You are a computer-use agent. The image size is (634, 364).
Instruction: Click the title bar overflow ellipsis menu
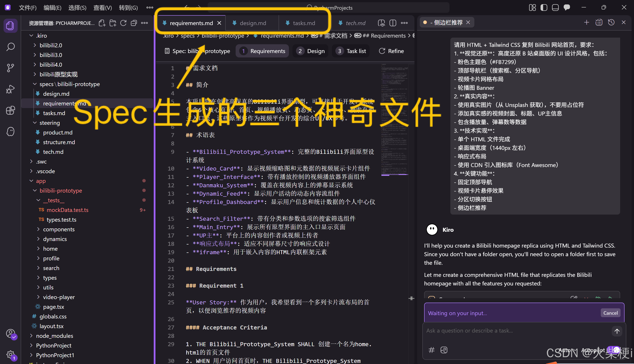tap(150, 7)
